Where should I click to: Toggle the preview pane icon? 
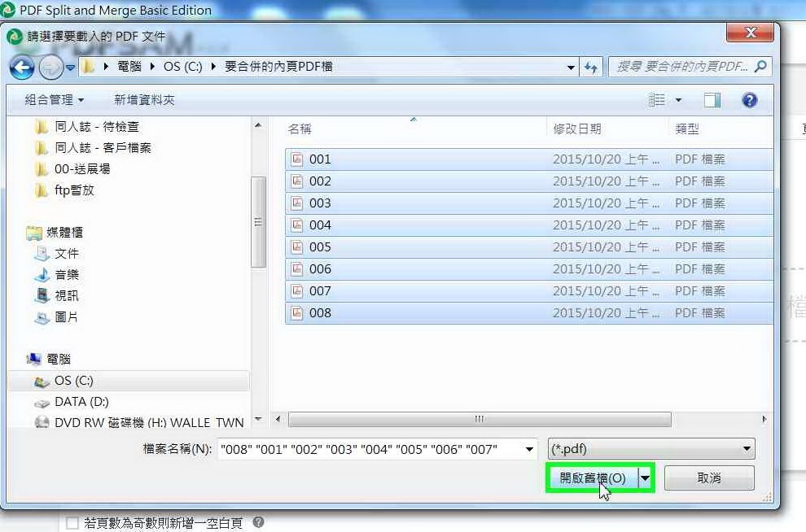click(712, 100)
